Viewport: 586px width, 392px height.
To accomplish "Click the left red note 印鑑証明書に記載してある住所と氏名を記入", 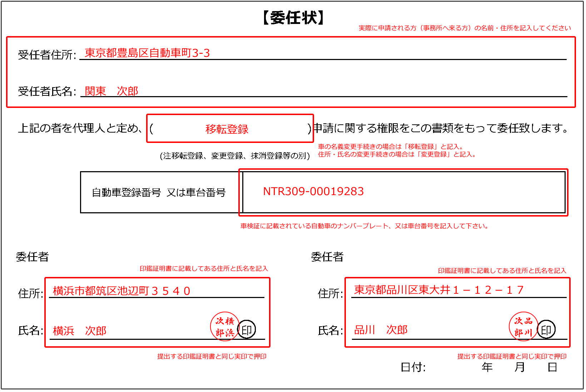I will 204,268.
